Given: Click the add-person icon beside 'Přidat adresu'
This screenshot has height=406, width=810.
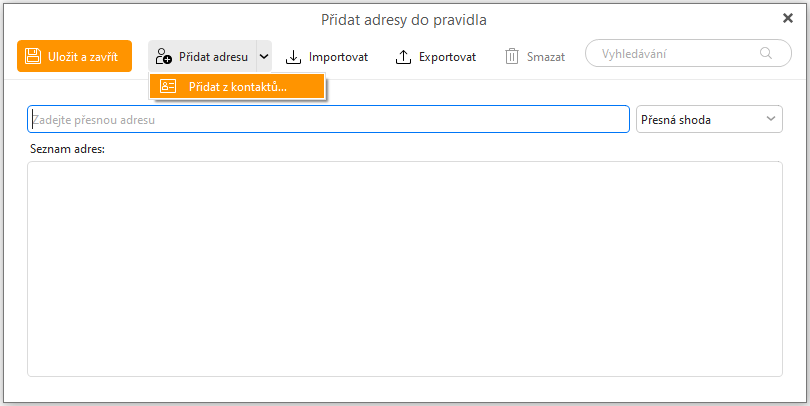Looking at the screenshot, I should [x=164, y=57].
